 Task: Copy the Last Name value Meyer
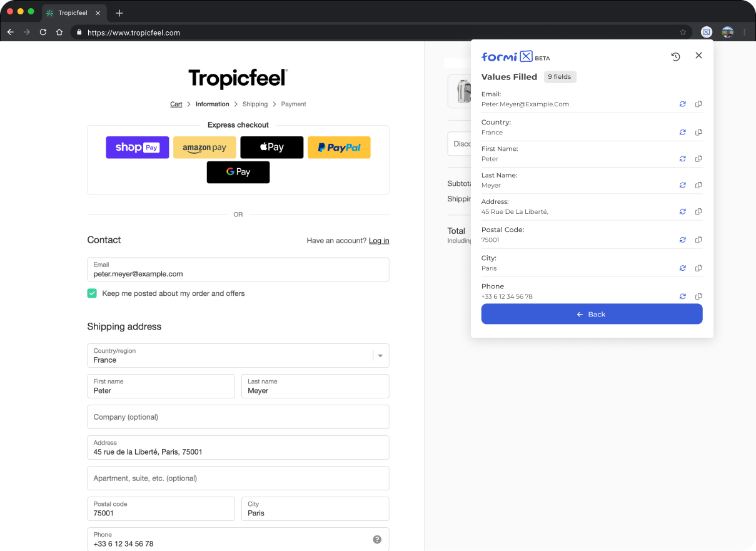[698, 185]
